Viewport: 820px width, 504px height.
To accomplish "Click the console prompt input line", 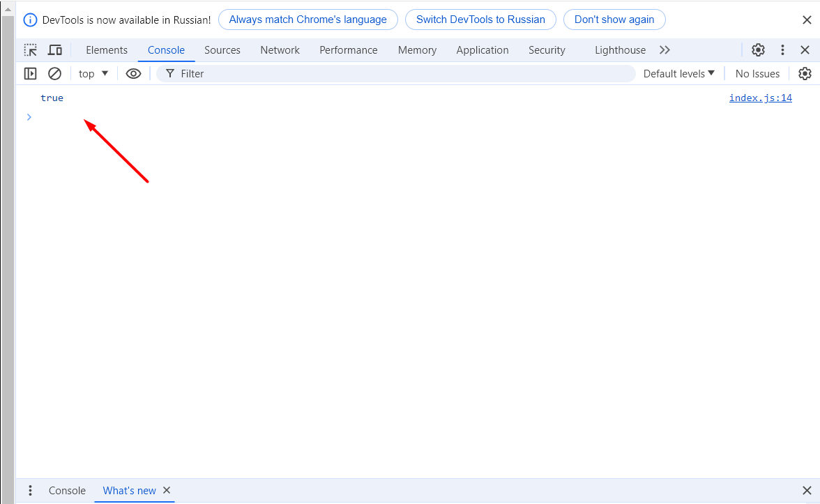I will [418, 117].
